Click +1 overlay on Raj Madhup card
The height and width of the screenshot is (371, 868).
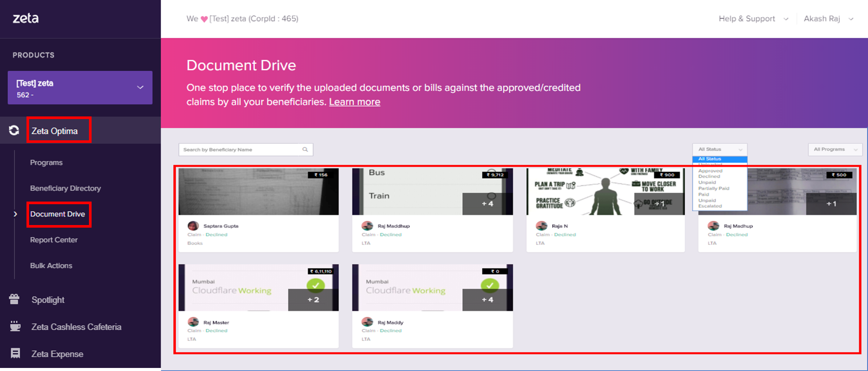(x=831, y=204)
